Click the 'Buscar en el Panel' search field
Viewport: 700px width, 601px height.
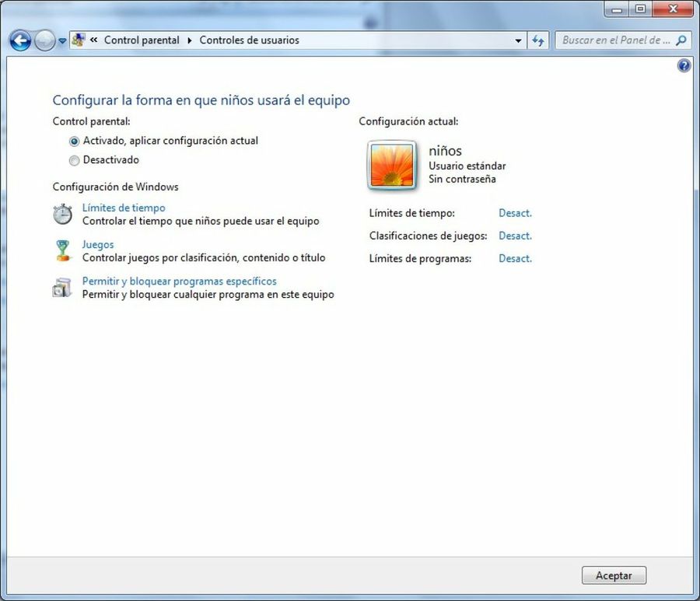[614, 40]
